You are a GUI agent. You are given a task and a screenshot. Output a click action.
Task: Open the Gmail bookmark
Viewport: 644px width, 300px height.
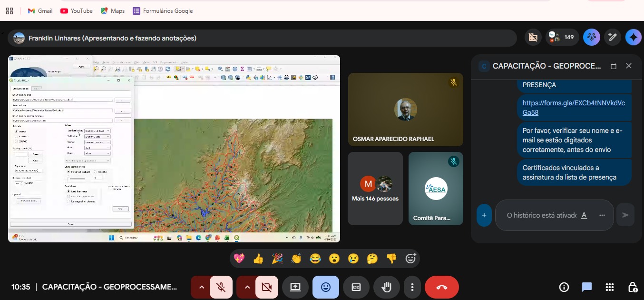(40, 10)
